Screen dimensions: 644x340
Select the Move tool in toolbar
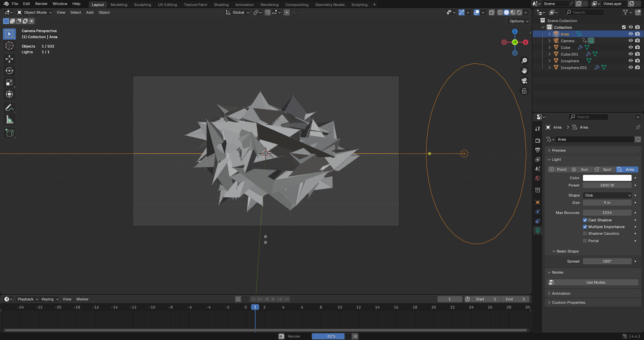(x=9, y=59)
